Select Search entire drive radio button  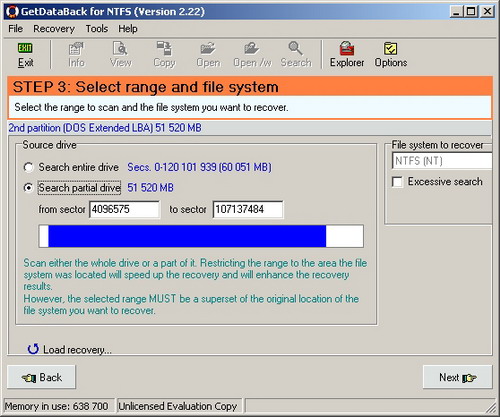tap(29, 167)
